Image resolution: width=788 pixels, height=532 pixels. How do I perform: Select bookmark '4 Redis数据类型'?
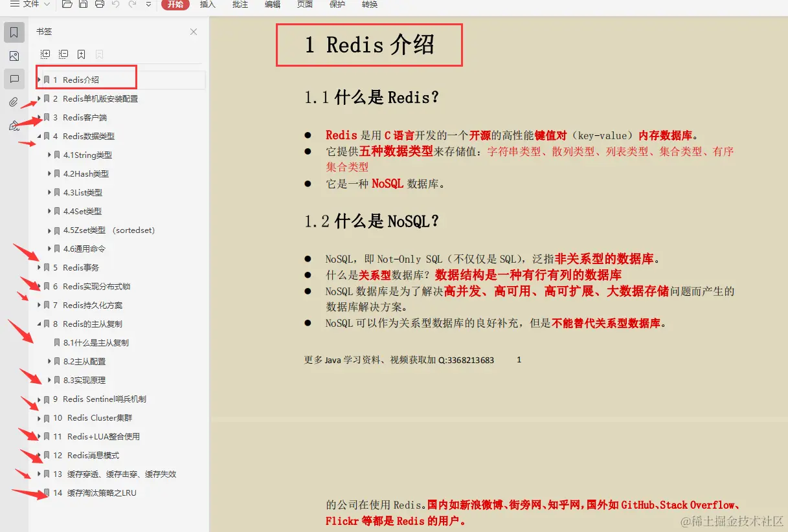point(84,136)
